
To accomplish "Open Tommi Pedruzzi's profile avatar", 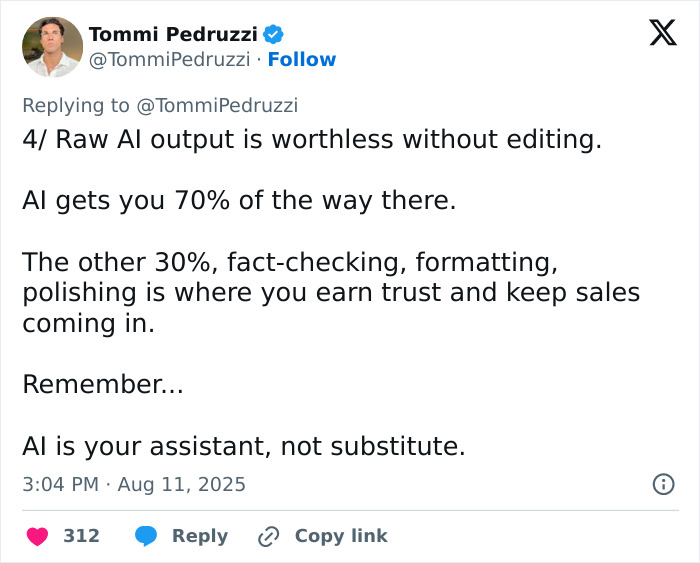I will click(52, 47).
